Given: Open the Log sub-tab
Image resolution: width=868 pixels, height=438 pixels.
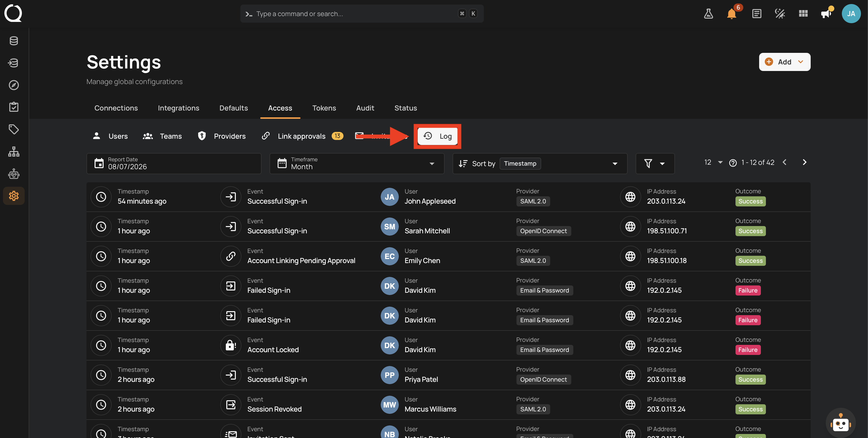Looking at the screenshot, I should click(x=437, y=136).
